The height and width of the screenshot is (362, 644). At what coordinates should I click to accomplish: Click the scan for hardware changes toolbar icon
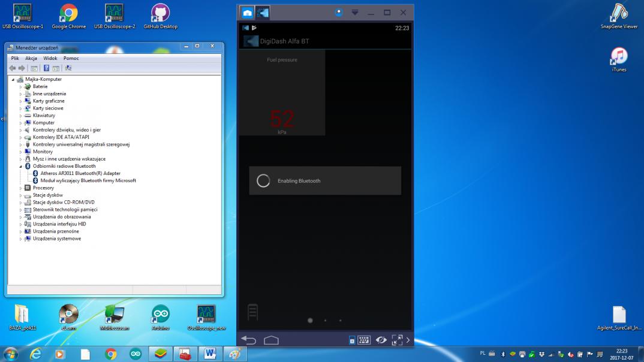pos(68,68)
